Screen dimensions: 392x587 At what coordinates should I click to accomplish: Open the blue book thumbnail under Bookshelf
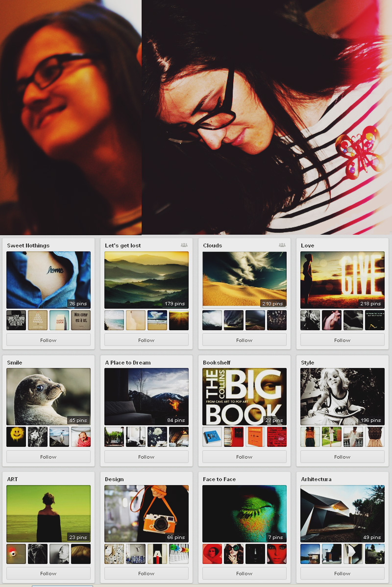[x=212, y=437]
